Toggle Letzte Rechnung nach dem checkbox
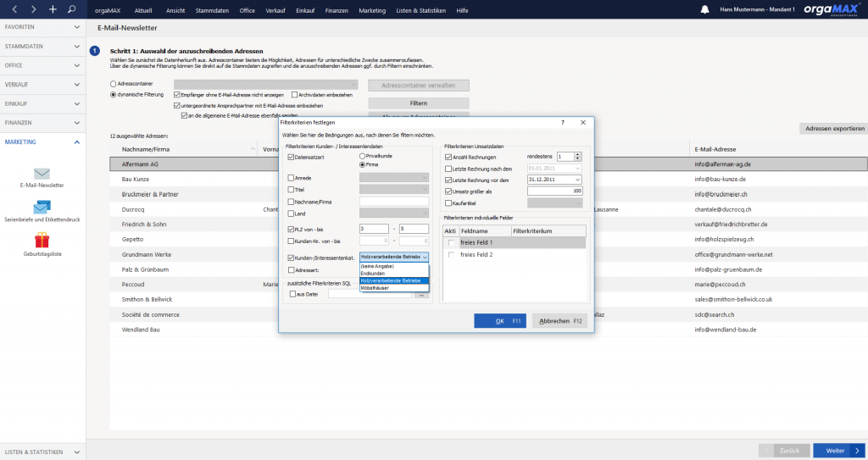This screenshot has width=868, height=460. 448,169
